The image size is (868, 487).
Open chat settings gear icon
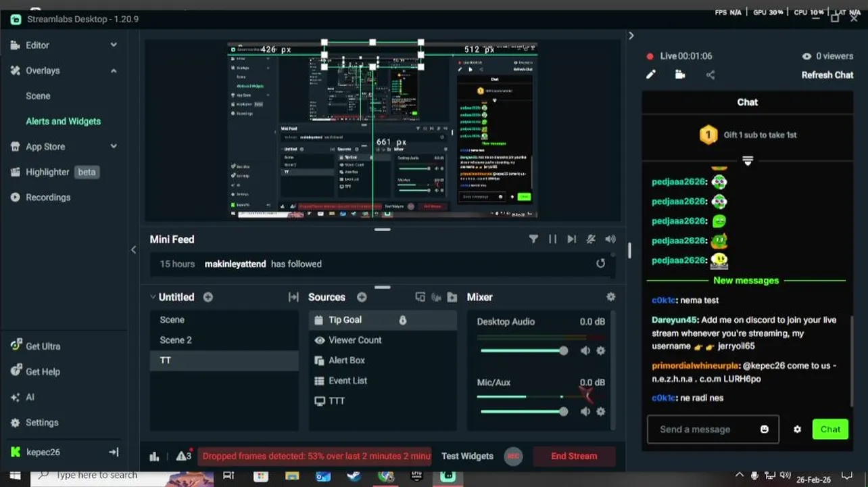[797, 430]
